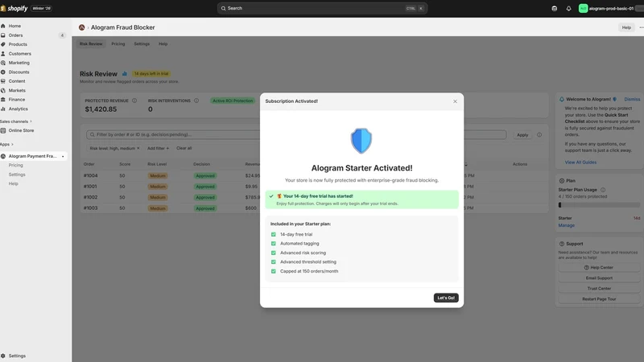Viewport: 644px width, 362px height.
Task: Toggle the Advanced threshold setting checkbox
Action: (x=274, y=262)
